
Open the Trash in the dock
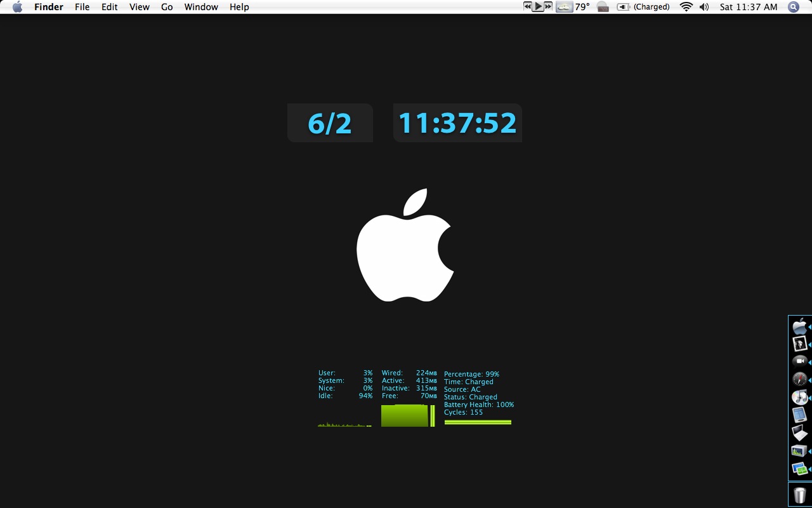coord(800,495)
